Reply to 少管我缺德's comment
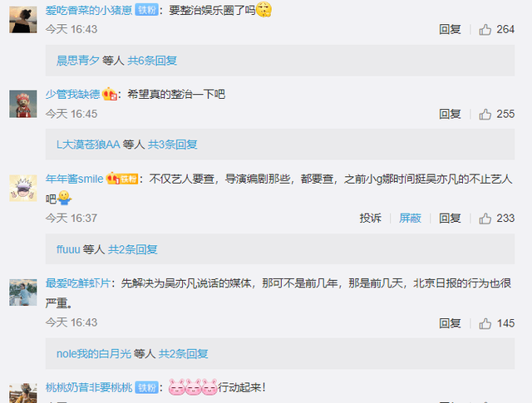The width and height of the screenshot is (532, 403). 450,114
